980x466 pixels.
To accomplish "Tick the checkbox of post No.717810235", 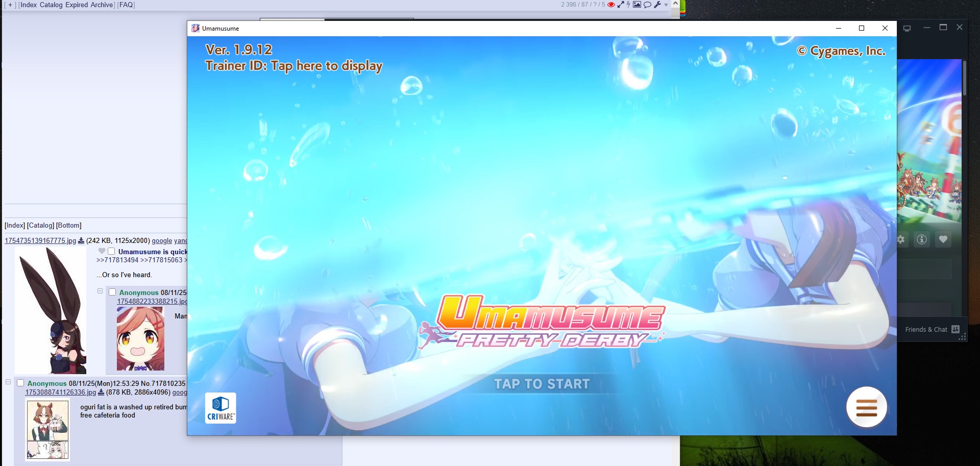I will point(20,383).
